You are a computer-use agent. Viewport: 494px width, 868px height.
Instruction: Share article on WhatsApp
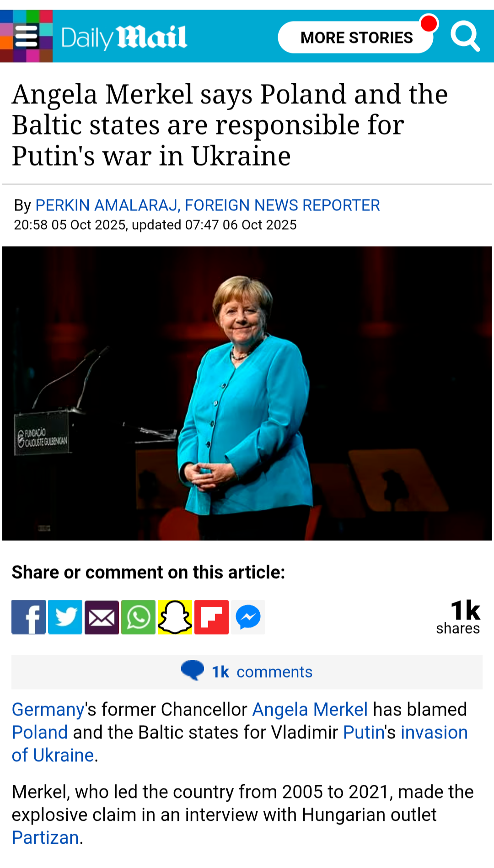point(138,617)
